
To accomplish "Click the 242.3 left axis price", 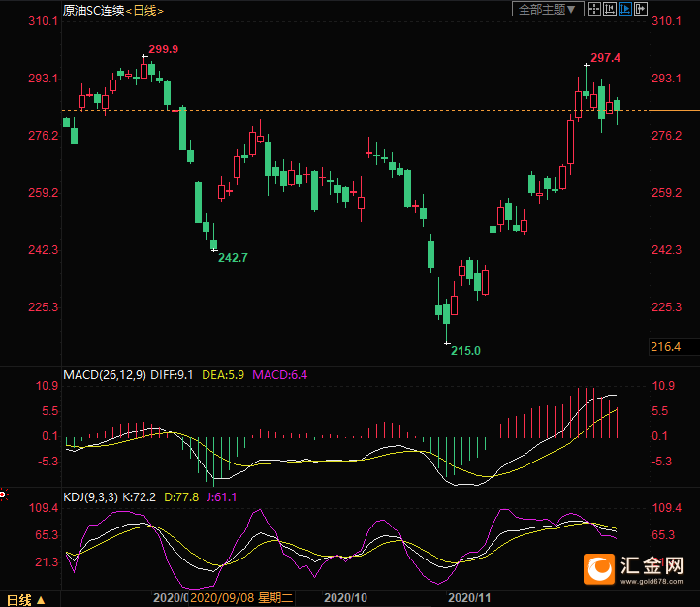I will [x=44, y=249].
